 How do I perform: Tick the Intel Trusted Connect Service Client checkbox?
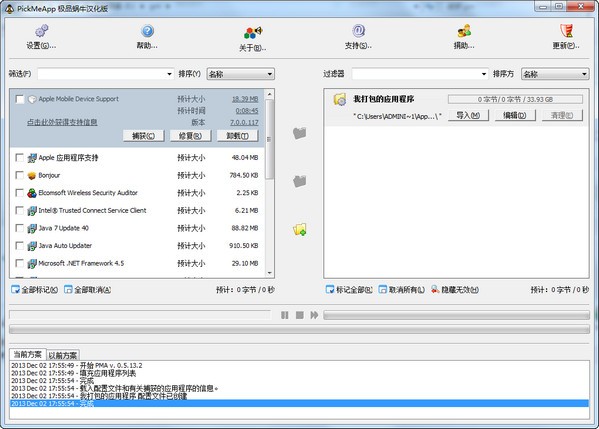point(19,210)
